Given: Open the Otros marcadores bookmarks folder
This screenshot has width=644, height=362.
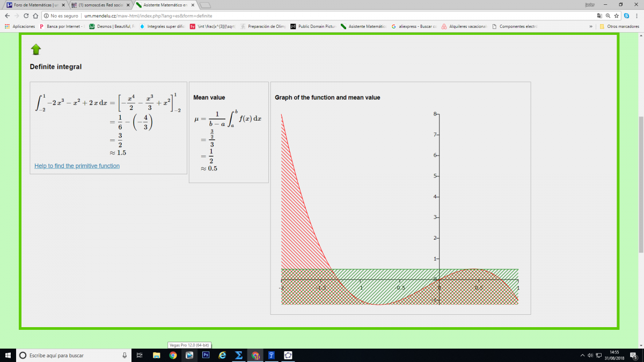Looking at the screenshot, I should [x=619, y=26].
